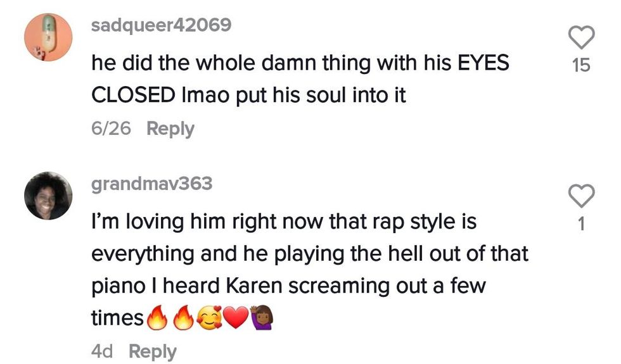Screen dimensions: 621x364
Task: Tap the heart on grandmav363's comment
Action: tap(581, 196)
